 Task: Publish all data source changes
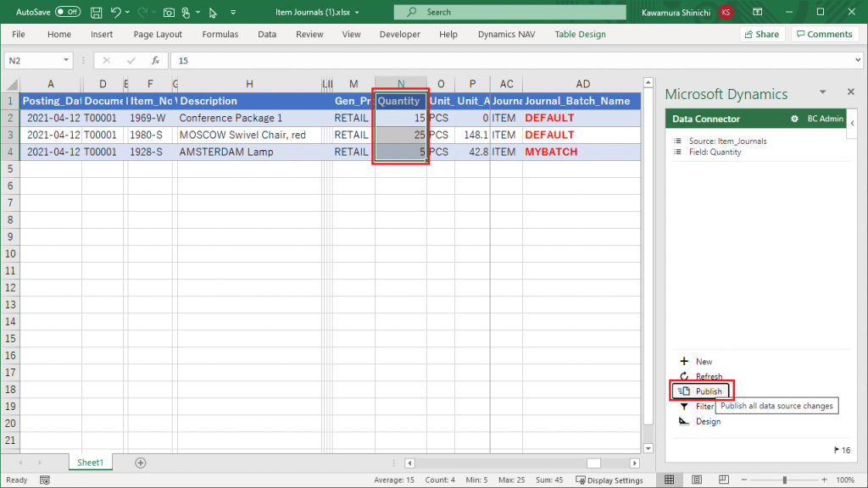coord(701,391)
